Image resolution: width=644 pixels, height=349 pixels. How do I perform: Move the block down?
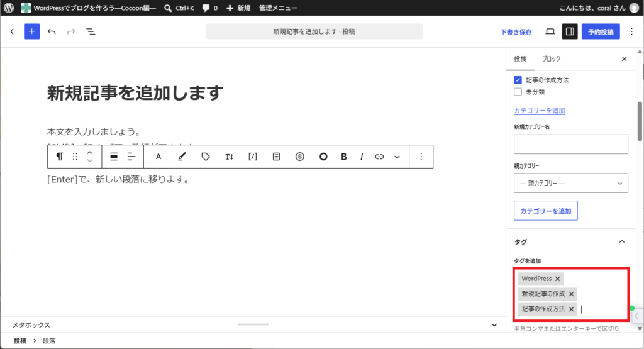pos(90,160)
